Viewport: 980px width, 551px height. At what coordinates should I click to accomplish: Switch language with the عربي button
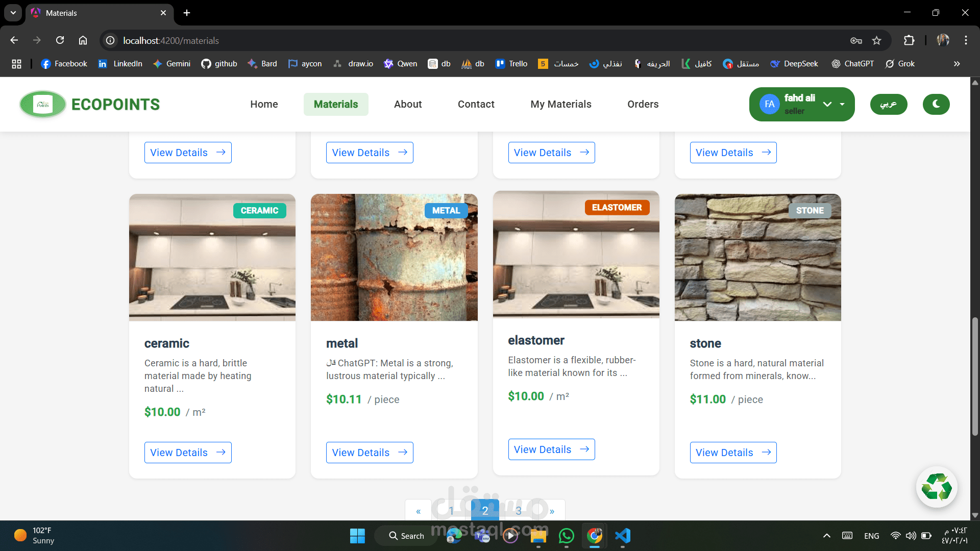(x=889, y=104)
